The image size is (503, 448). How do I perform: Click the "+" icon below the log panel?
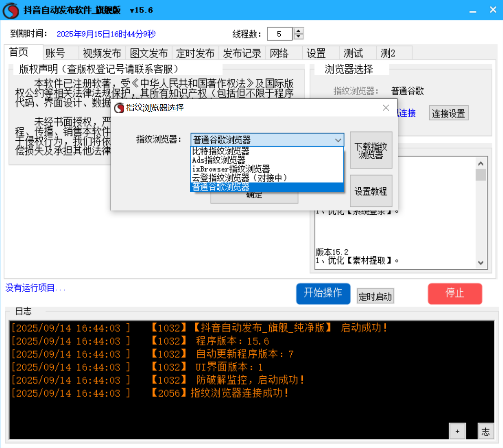coord(457,431)
